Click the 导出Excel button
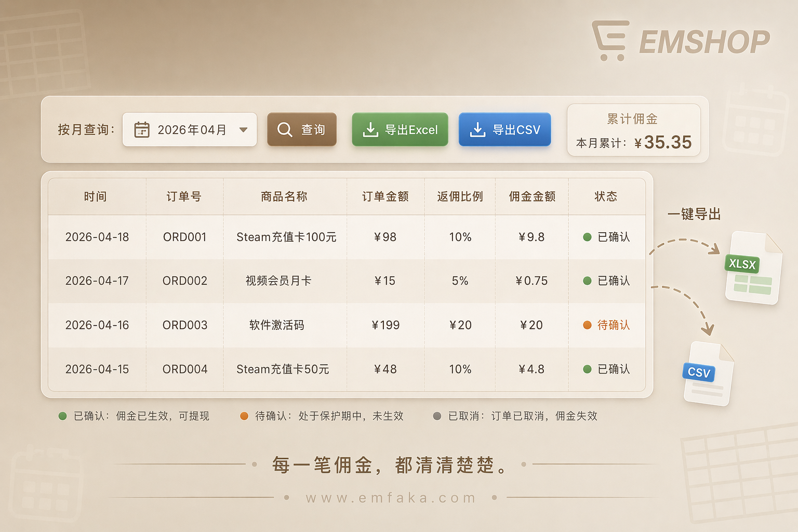 400,129
